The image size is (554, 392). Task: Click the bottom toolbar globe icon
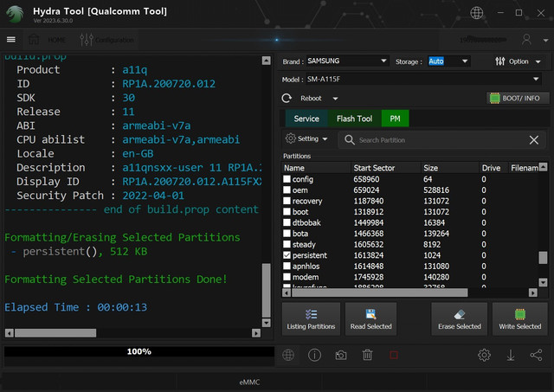point(288,355)
